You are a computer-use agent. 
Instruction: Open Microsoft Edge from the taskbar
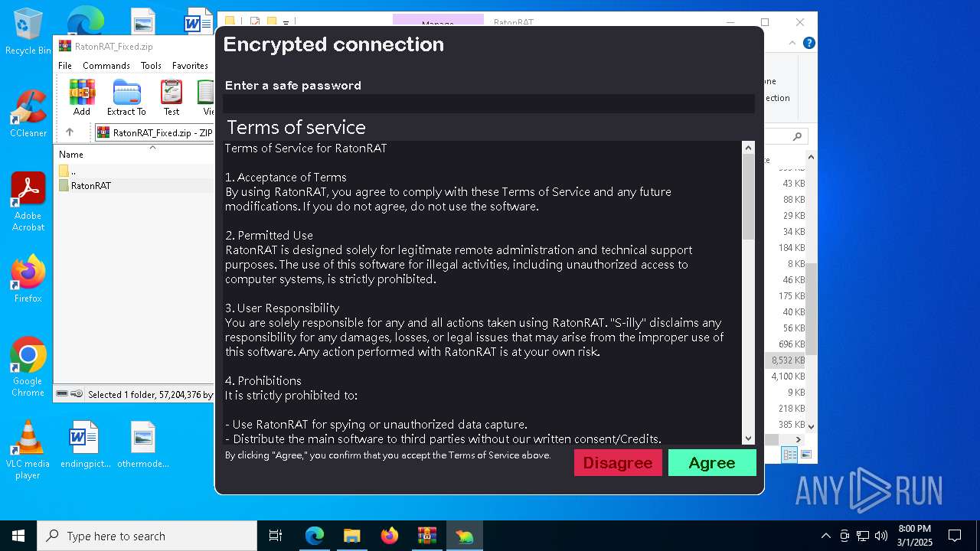[315, 536]
